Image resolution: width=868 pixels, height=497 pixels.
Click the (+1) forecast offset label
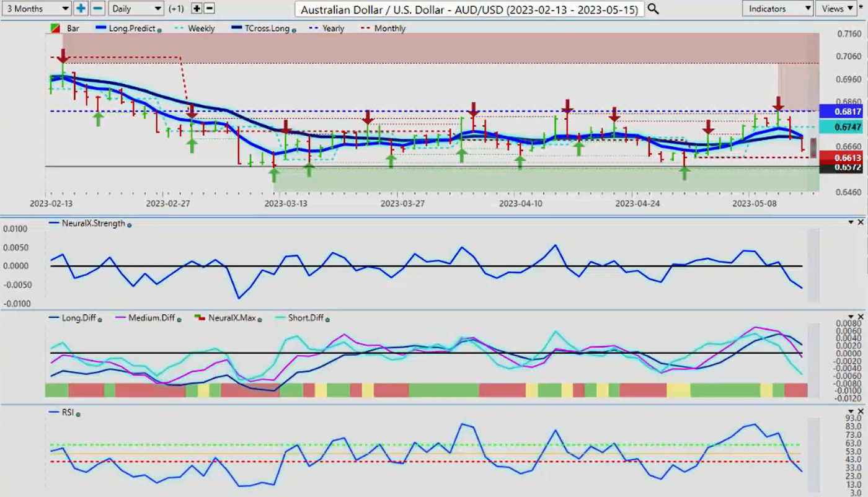175,9
